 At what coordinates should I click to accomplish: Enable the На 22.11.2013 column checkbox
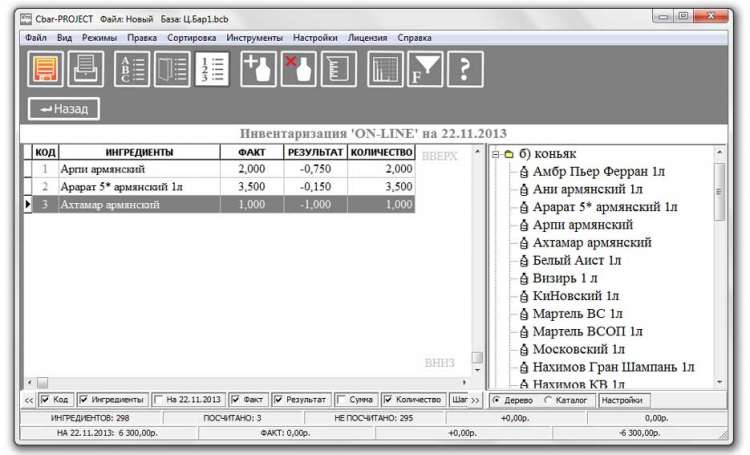coord(159,400)
